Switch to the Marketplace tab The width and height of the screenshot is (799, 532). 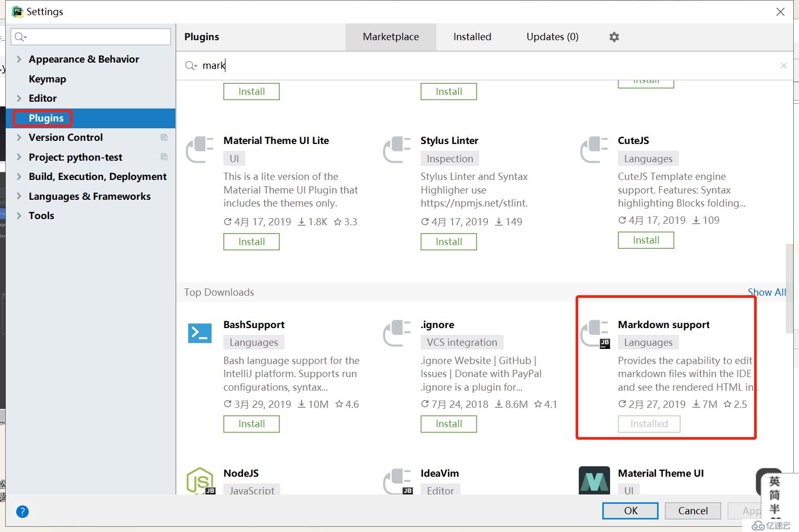(x=391, y=37)
